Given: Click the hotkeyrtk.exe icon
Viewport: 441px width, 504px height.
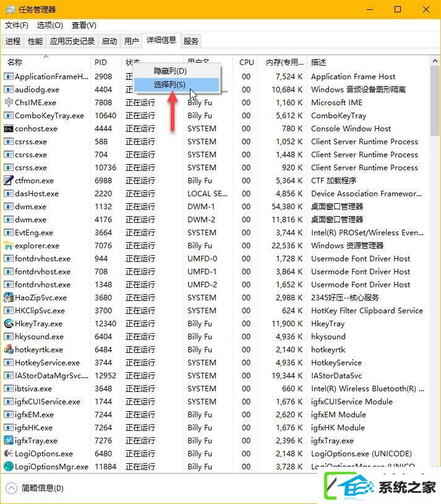Looking at the screenshot, I should pyautogui.click(x=9, y=349).
